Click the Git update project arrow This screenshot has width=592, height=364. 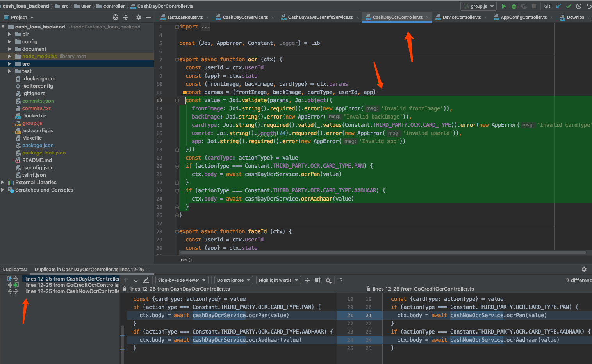click(x=558, y=6)
